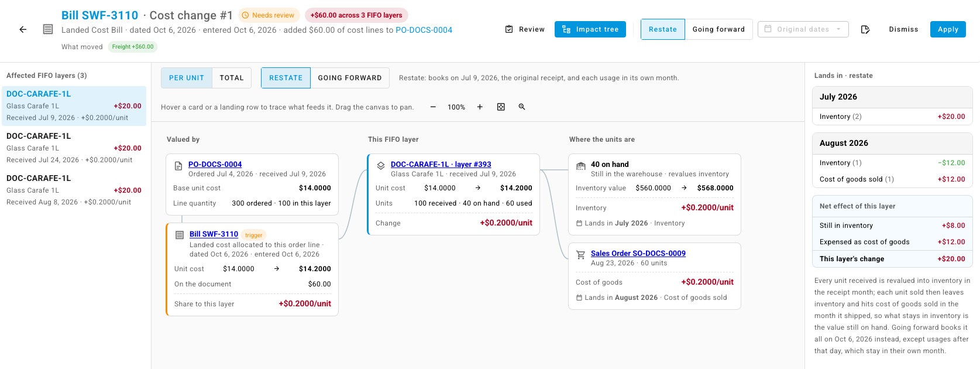The height and width of the screenshot is (369, 980).
Task: Click the bill document icon beside title
Action: point(48,29)
